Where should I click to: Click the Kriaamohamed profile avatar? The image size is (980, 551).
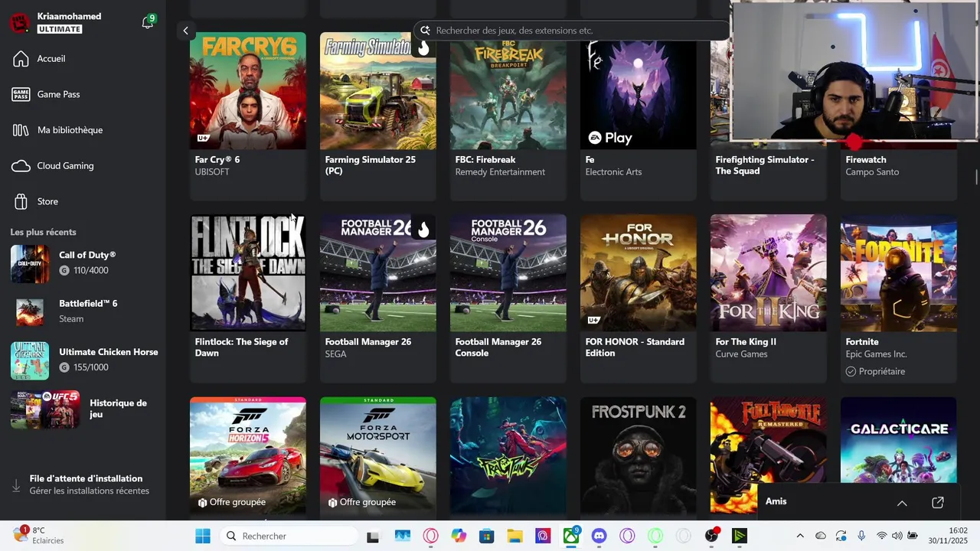click(20, 22)
